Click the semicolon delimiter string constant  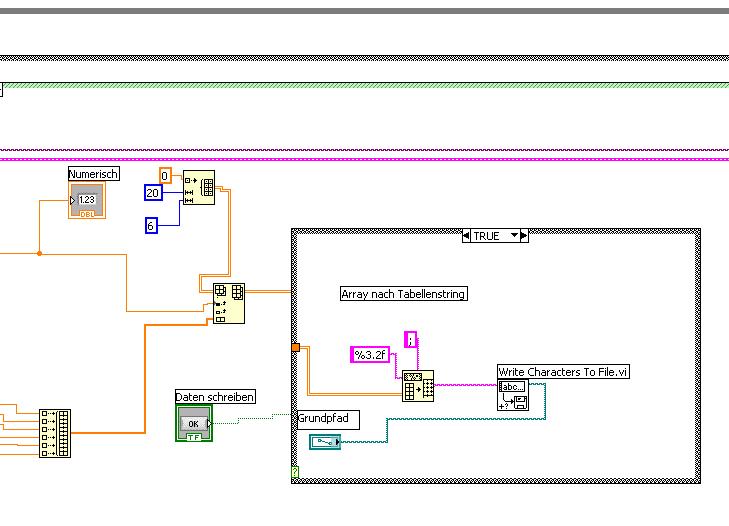point(411,340)
